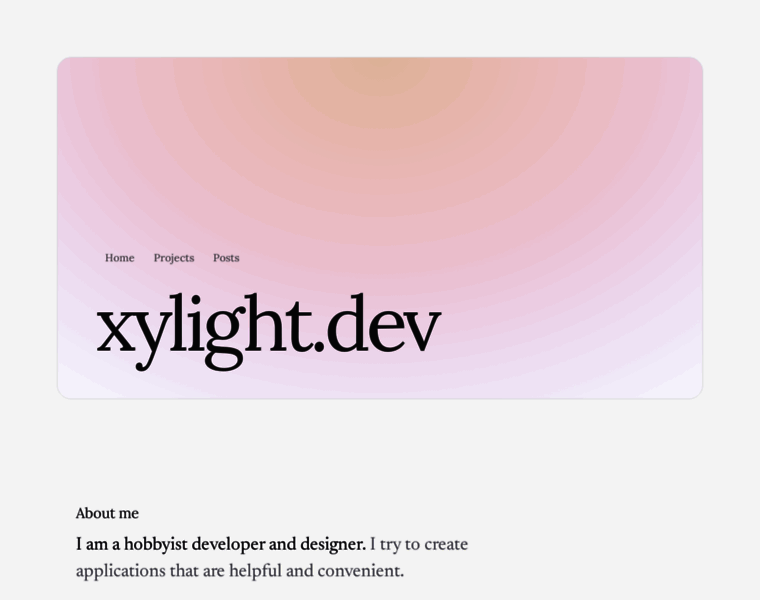Screen dimensions: 760x600
Task: Click the word "applications" in grey text
Action: [120, 572]
